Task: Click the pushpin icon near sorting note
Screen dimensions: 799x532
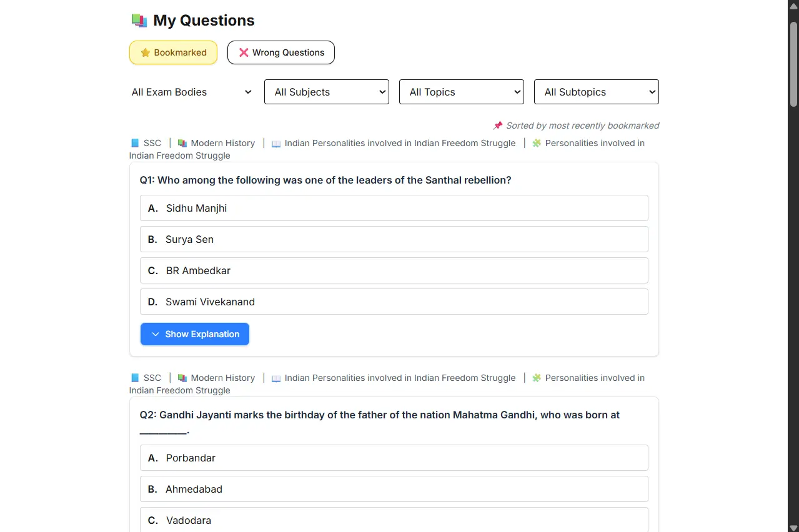Action: [498, 126]
